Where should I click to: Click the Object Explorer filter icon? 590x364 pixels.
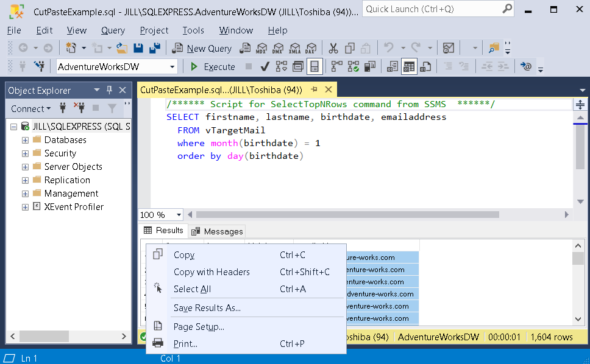point(112,108)
